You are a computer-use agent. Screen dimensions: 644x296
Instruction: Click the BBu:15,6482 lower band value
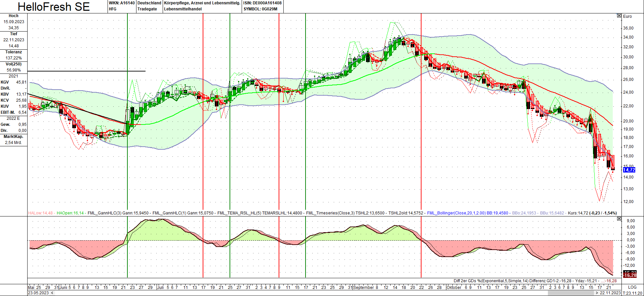[552, 213]
